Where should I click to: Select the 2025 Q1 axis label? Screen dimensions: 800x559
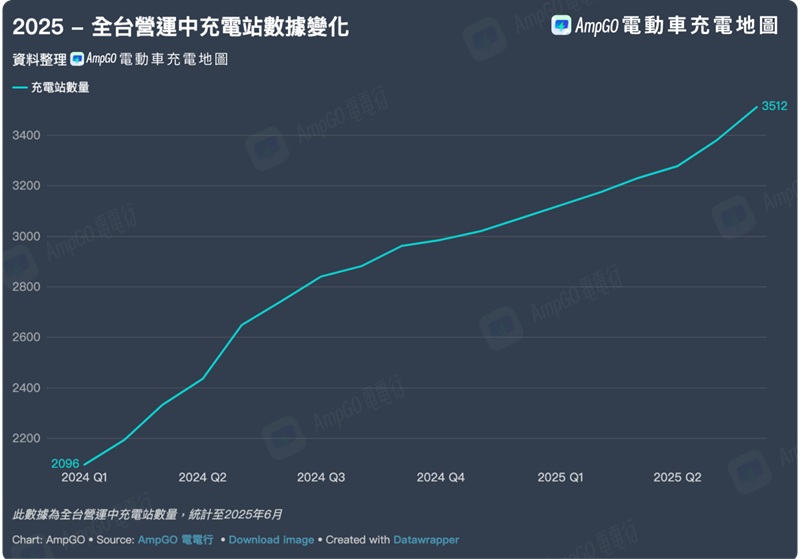tap(559, 478)
